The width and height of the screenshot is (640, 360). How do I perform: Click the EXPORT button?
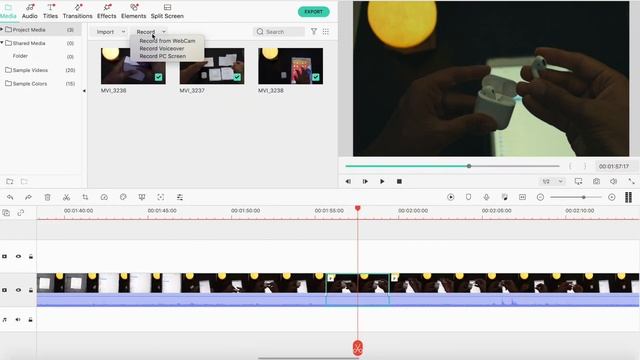pos(313,12)
